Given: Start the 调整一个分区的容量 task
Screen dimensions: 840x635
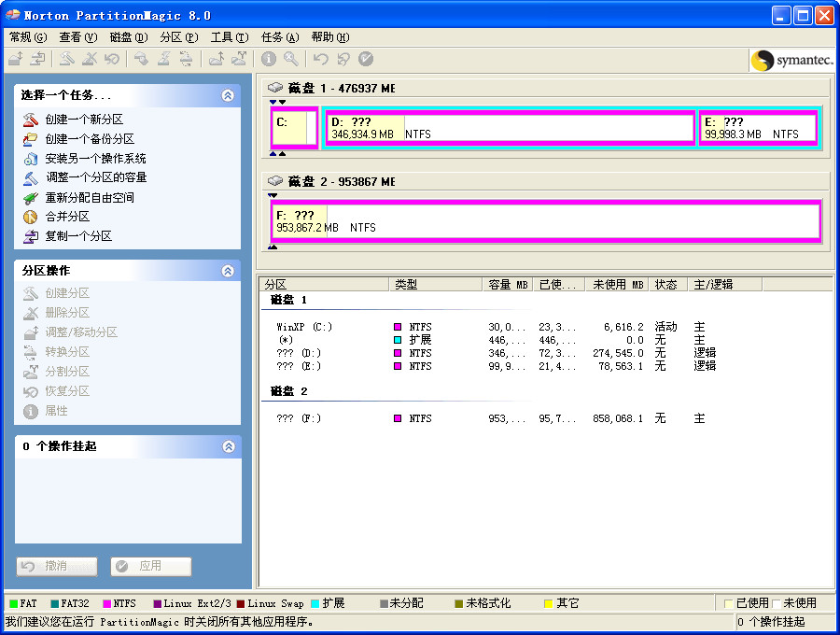Looking at the screenshot, I should point(96,177).
